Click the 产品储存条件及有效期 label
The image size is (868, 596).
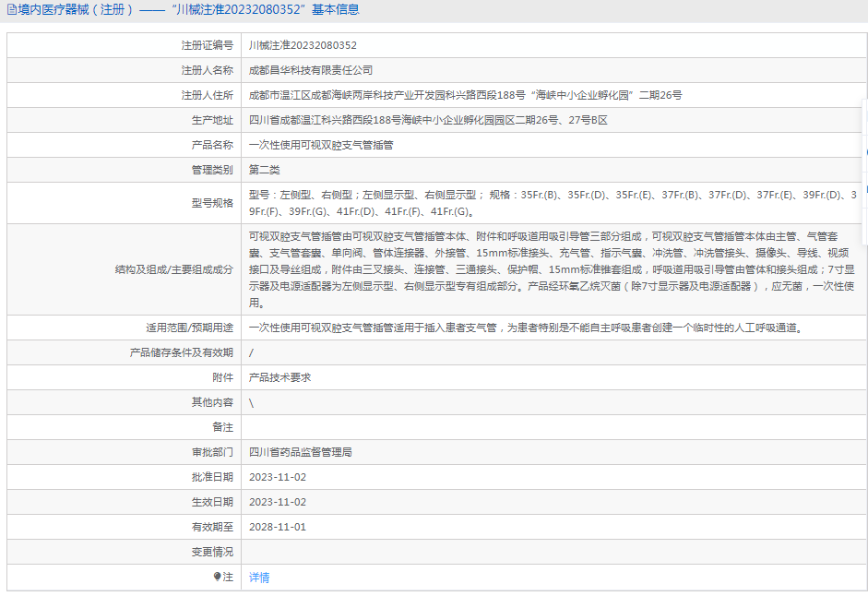(x=182, y=352)
